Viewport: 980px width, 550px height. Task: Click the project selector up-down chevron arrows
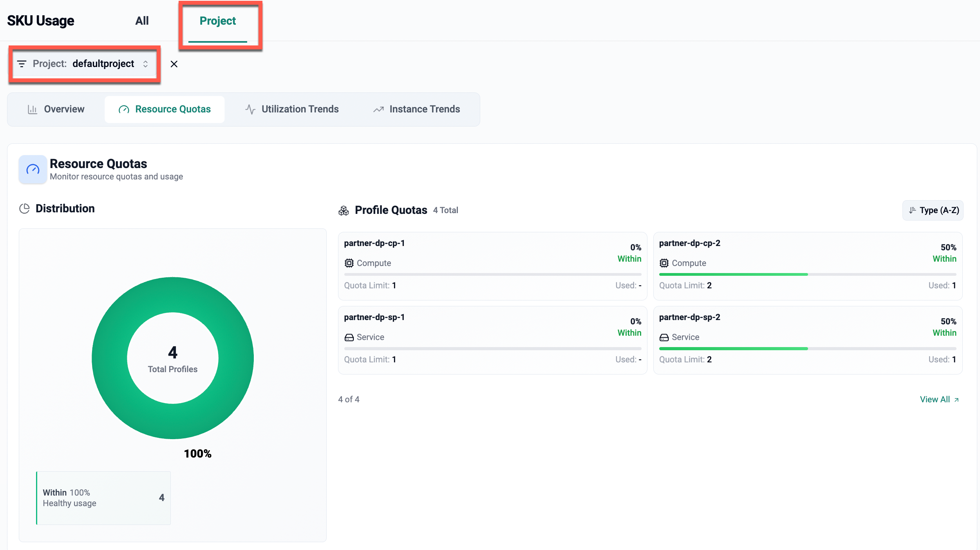pos(145,64)
